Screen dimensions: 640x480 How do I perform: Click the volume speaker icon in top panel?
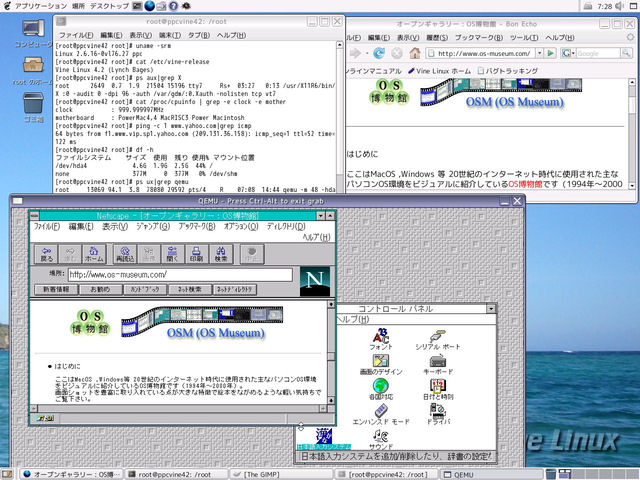(x=620, y=6)
